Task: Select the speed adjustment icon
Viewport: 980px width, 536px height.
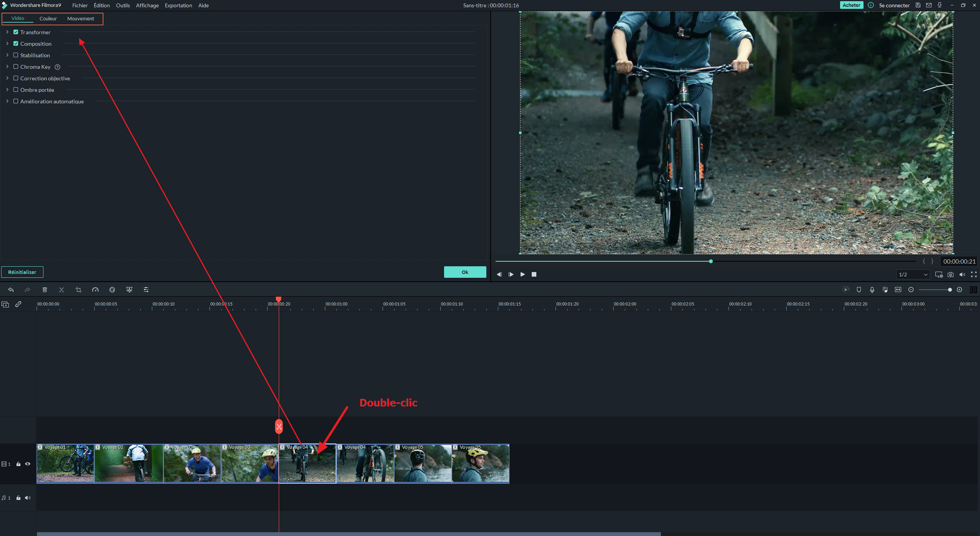Action: 95,289
